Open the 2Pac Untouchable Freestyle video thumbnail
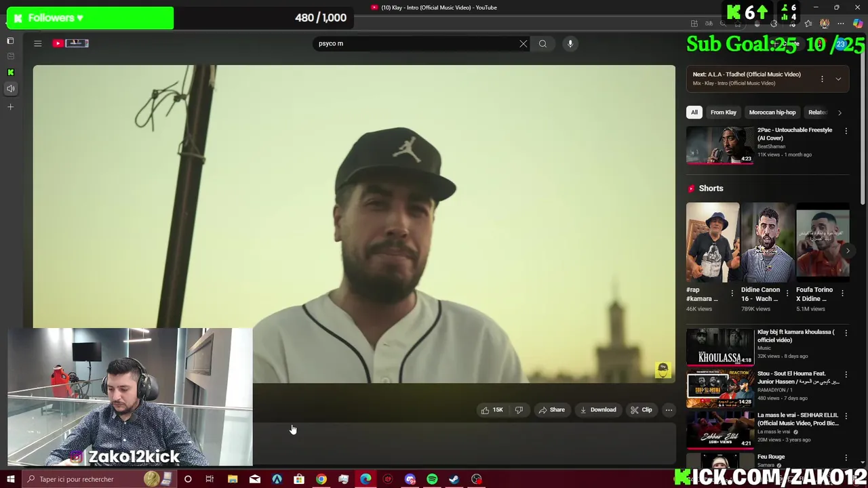The width and height of the screenshot is (868, 488). pyautogui.click(x=719, y=145)
